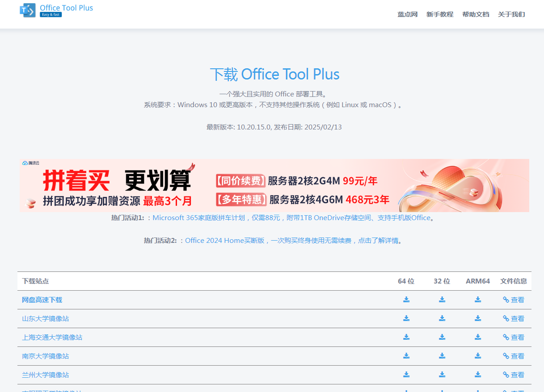Download 64 位 from 山东大学镜像站 row

[x=406, y=318]
